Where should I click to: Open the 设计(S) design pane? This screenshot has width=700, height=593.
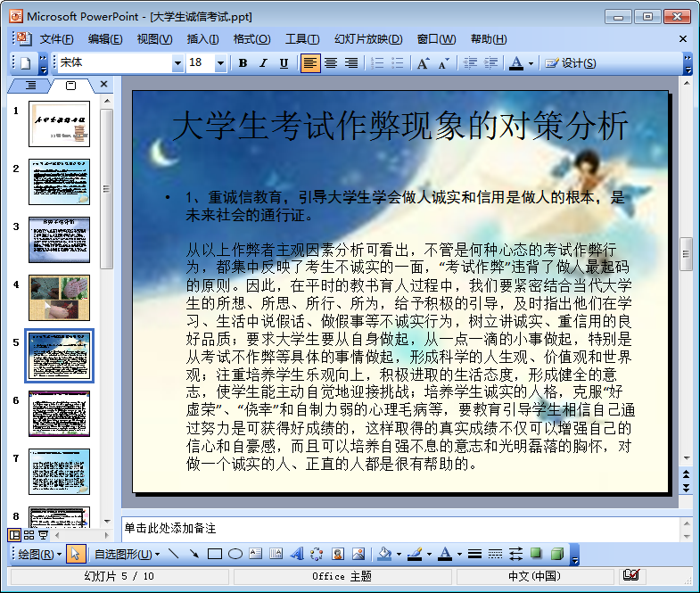[x=571, y=63]
